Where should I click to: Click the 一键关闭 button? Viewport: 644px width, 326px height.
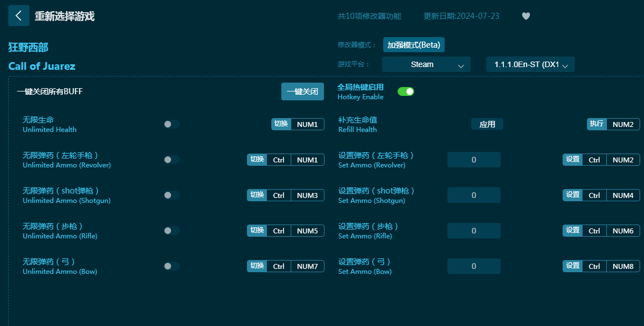(x=302, y=91)
